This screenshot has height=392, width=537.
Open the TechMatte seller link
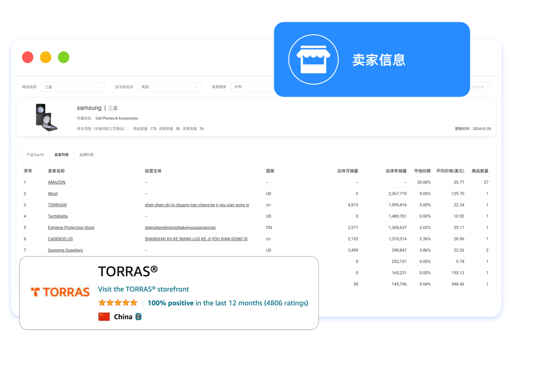pyautogui.click(x=58, y=216)
